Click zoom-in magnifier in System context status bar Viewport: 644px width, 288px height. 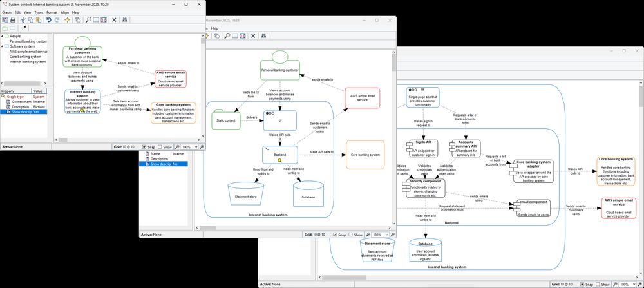(x=202, y=147)
